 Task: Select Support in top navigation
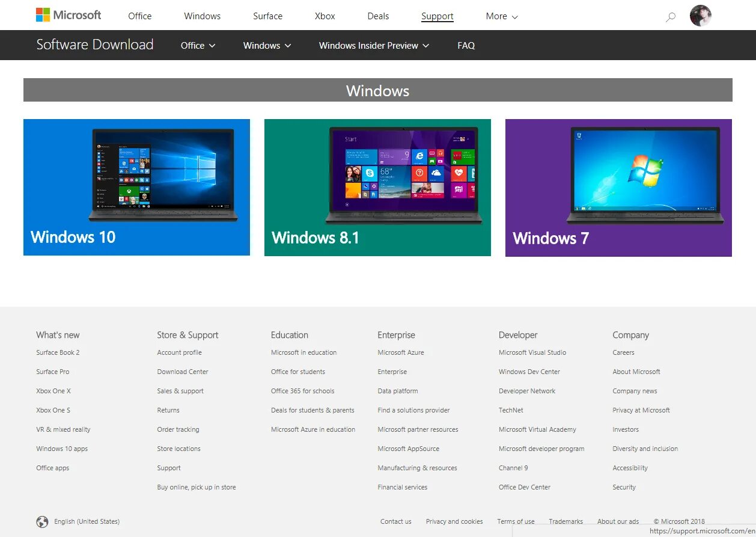437,16
